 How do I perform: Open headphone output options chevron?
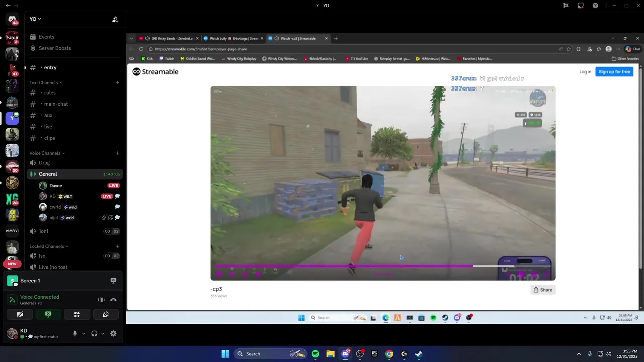(x=103, y=333)
